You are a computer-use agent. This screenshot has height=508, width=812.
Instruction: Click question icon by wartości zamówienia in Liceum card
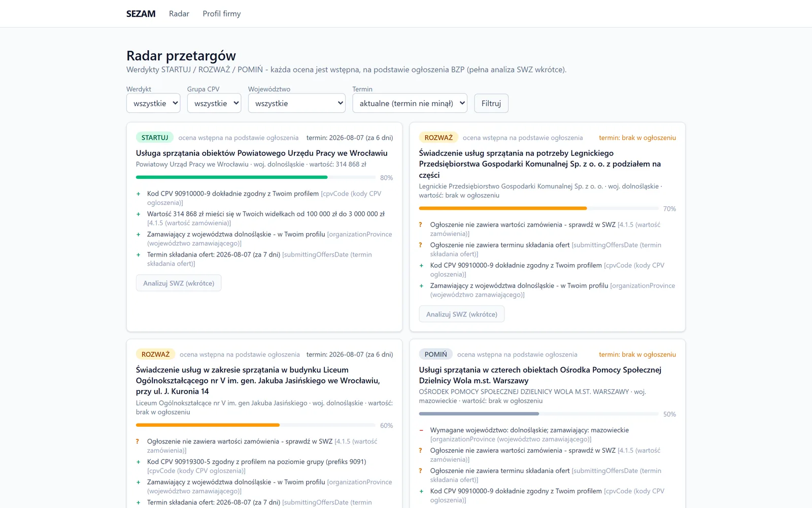137,441
